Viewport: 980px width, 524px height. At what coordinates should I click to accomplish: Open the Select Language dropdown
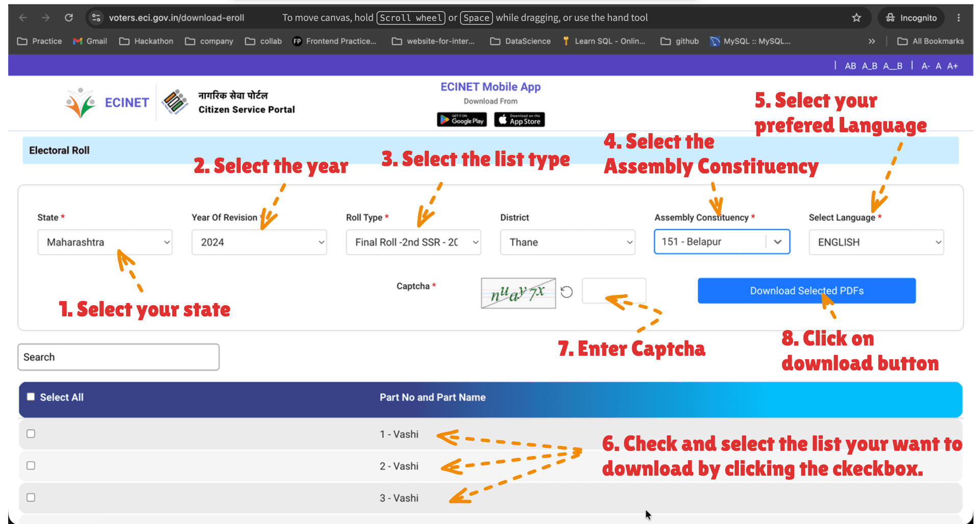[876, 242]
